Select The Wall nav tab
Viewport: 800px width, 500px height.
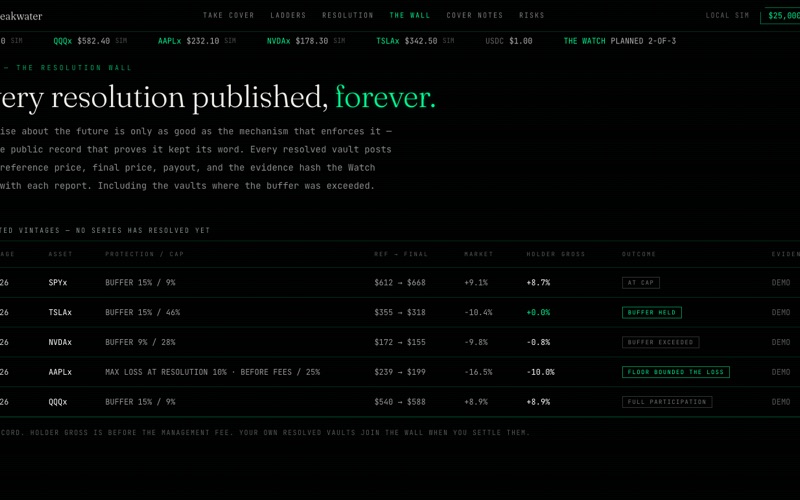coord(410,15)
